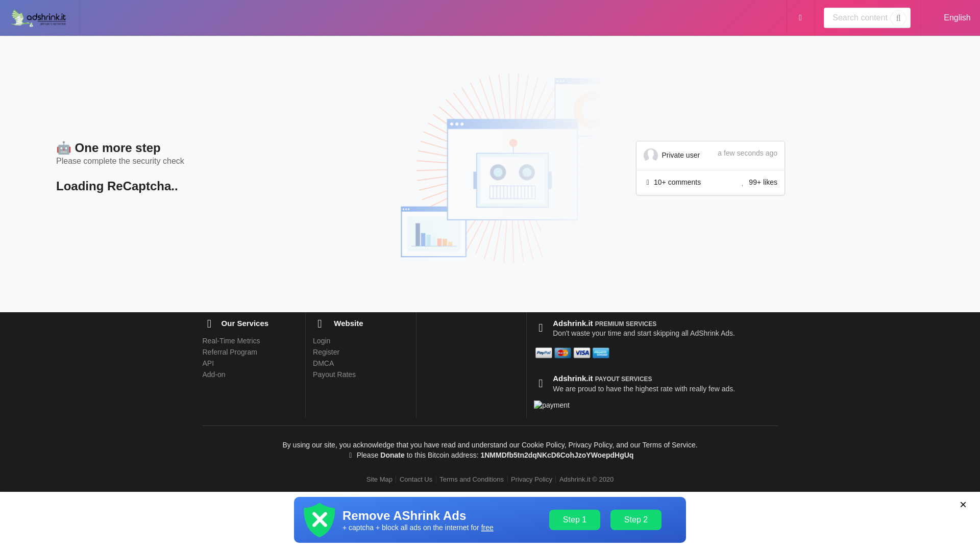Open the Privacy Policy link in acknowledgement text
This screenshot has width=980, height=551.
click(590, 445)
